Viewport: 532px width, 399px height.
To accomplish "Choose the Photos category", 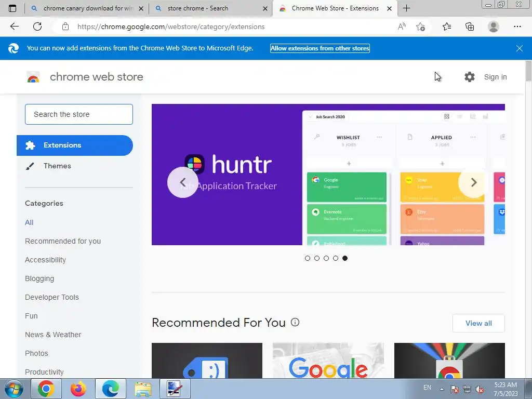I will [37, 353].
